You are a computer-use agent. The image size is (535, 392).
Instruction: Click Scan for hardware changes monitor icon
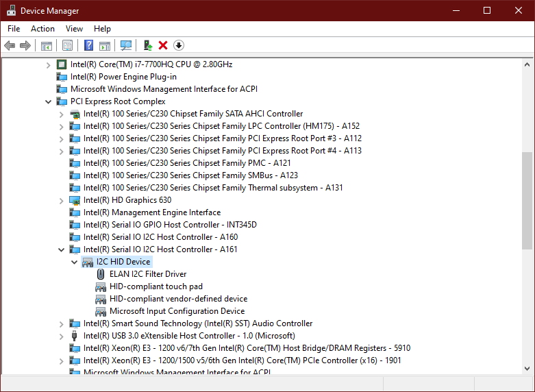click(126, 45)
